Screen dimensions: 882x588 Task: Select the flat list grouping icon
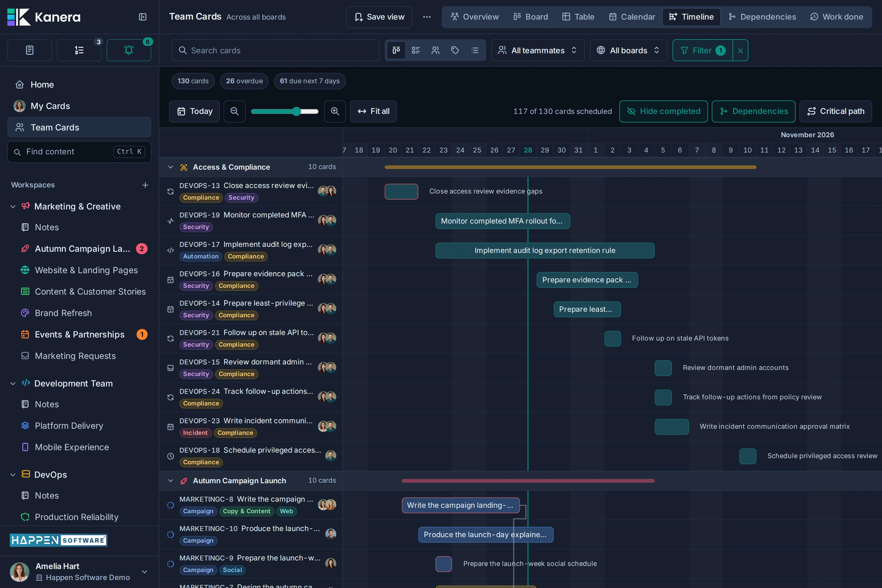point(475,50)
